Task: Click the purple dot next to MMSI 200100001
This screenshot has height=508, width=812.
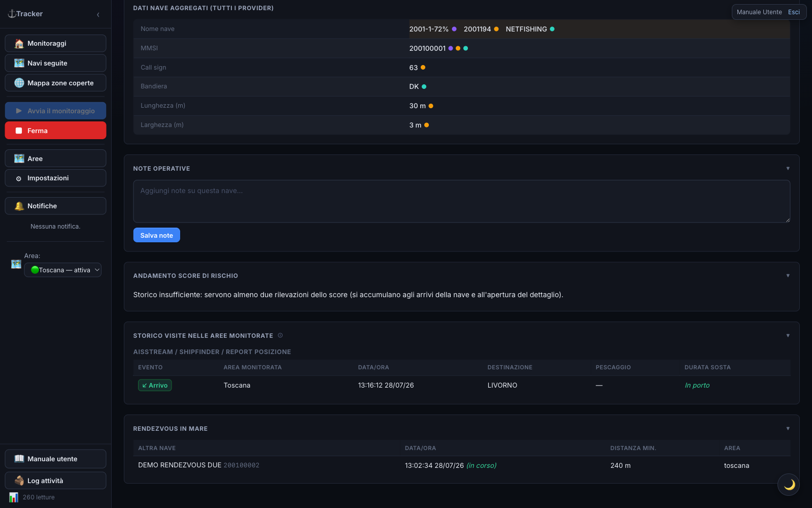Action: (x=451, y=48)
